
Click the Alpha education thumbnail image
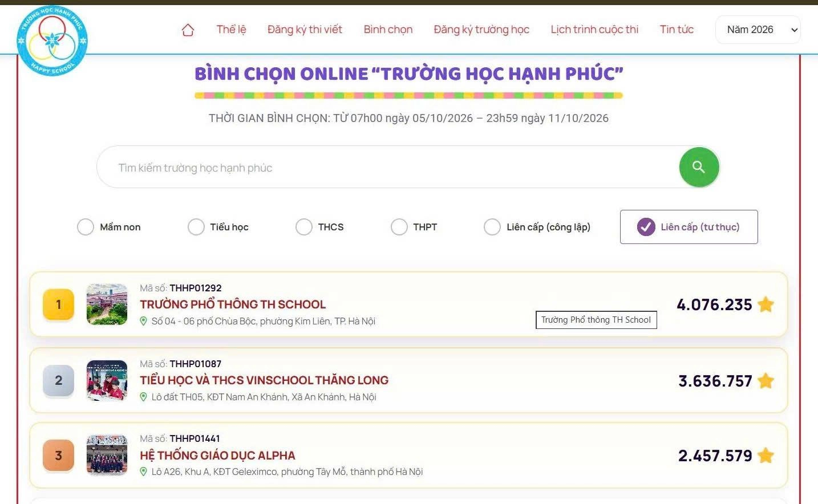[x=107, y=456]
